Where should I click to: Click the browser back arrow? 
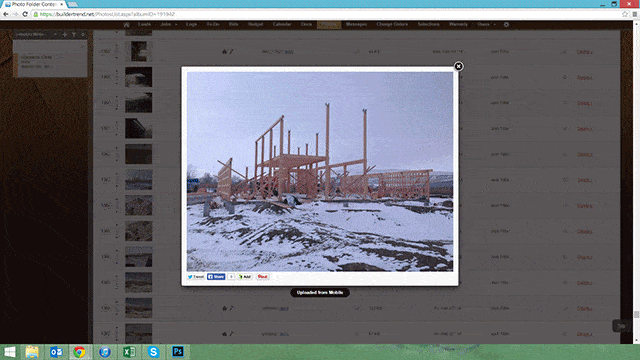6,14
